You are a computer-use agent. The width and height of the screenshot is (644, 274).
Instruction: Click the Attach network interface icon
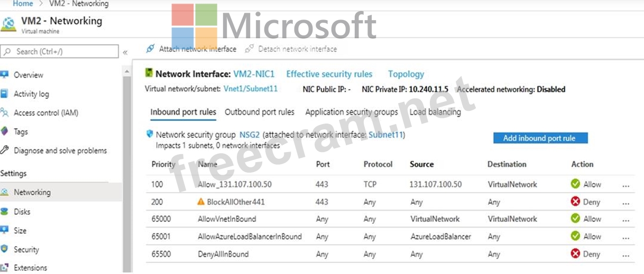click(150, 49)
